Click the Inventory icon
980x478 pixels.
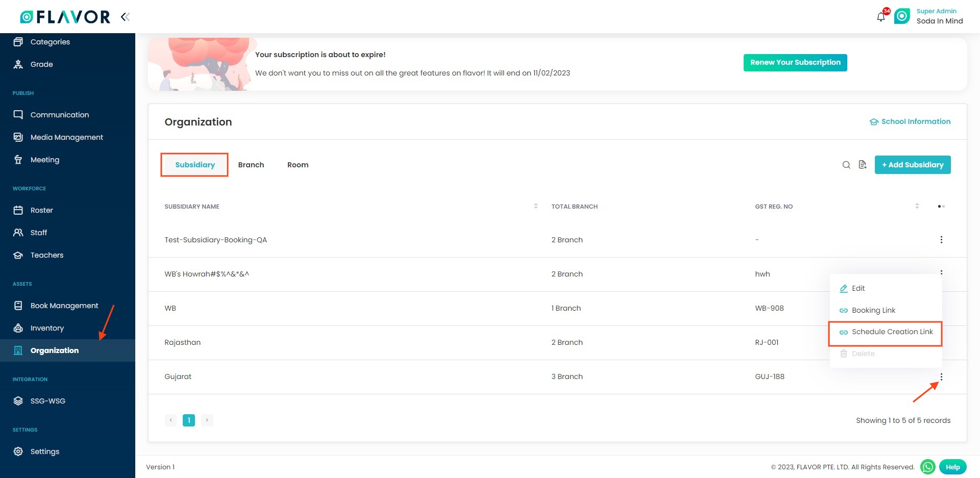click(x=18, y=328)
